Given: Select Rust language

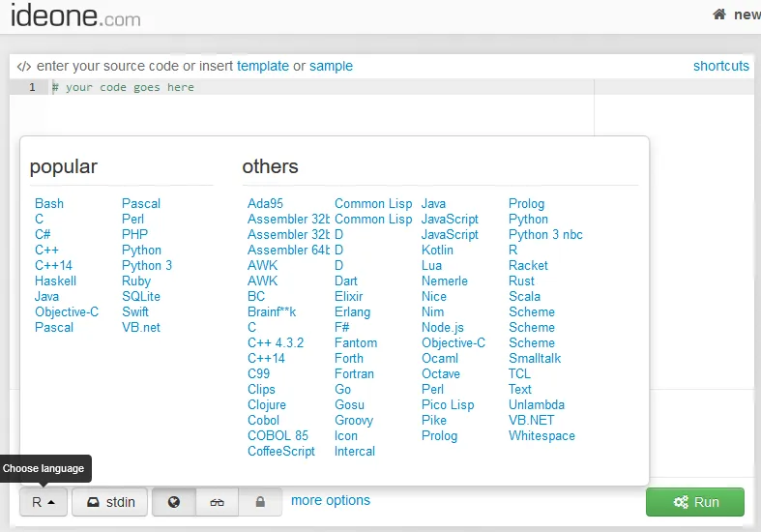Looking at the screenshot, I should pyautogui.click(x=521, y=281).
